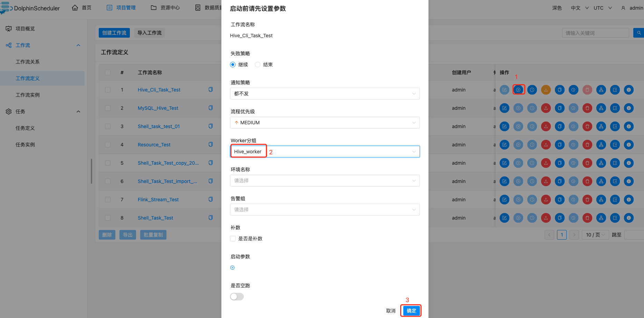Open 资源中心 in top navigation
644x318 pixels.
165,8
